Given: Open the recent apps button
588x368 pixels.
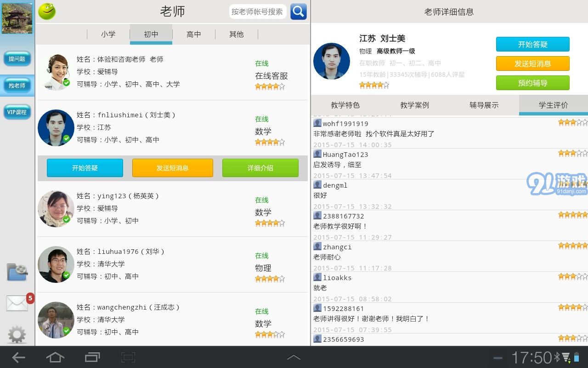Looking at the screenshot, I should tap(92, 357).
